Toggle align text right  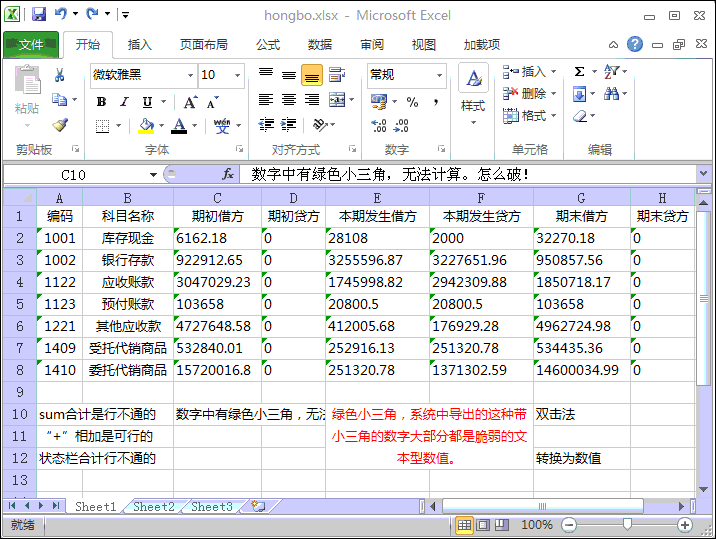(312, 100)
